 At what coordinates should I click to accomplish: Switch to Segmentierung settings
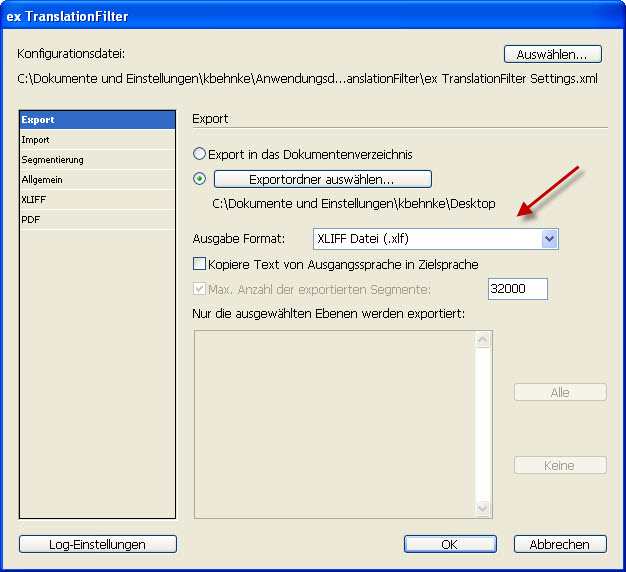97,160
